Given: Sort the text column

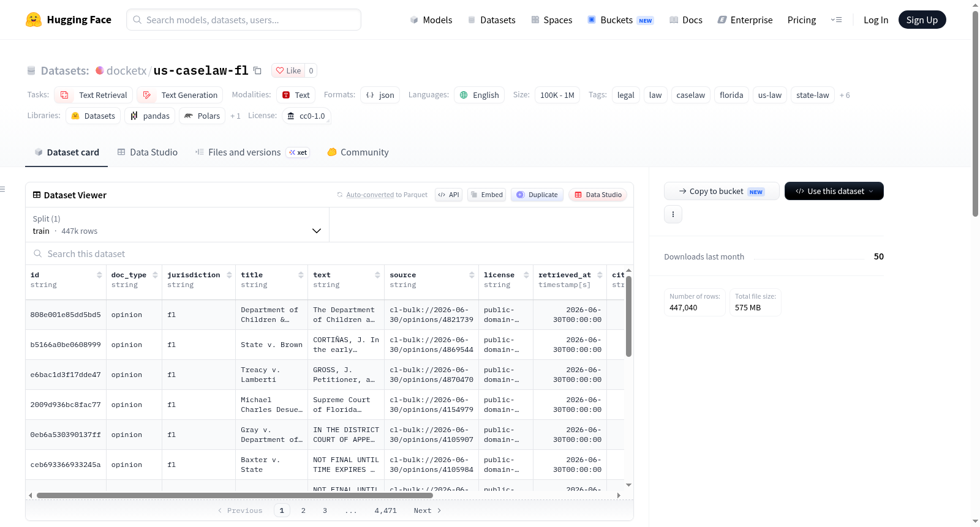Looking at the screenshot, I should pos(377,275).
